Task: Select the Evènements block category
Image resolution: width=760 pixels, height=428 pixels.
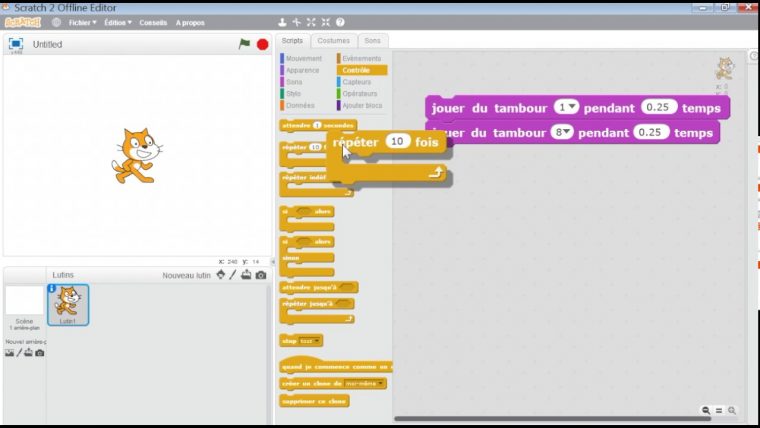Action: coord(361,59)
